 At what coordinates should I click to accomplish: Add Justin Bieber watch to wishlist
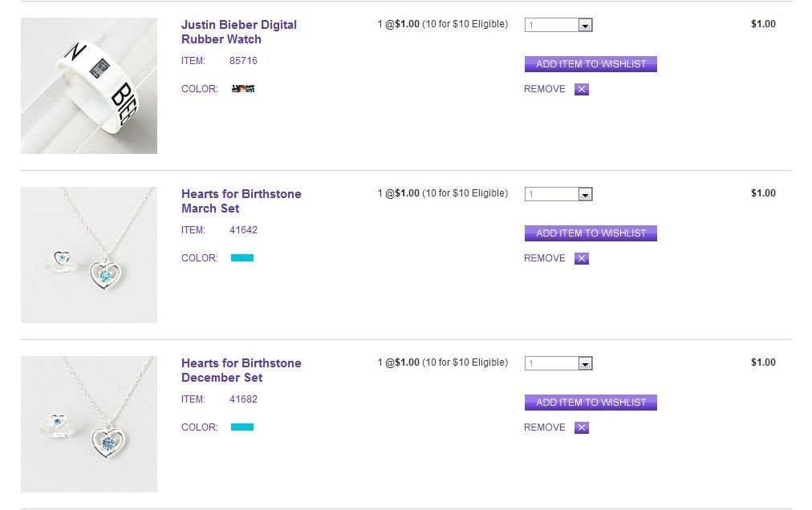tap(591, 64)
